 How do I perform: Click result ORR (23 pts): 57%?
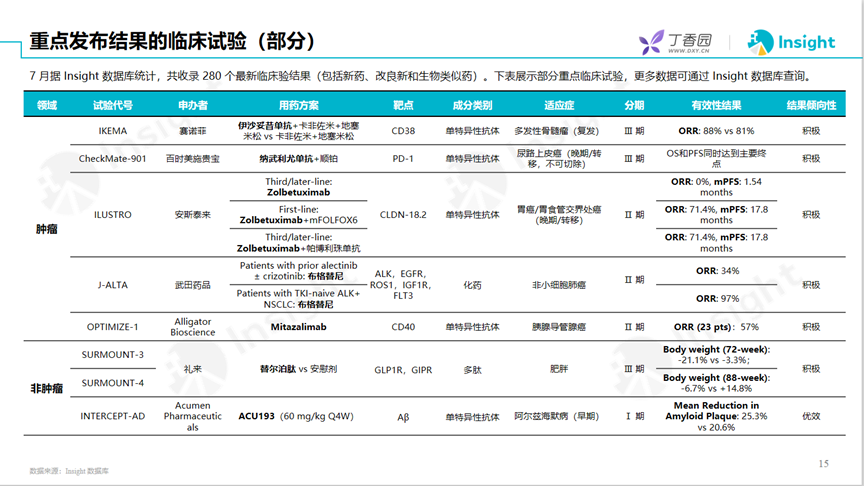click(716, 327)
